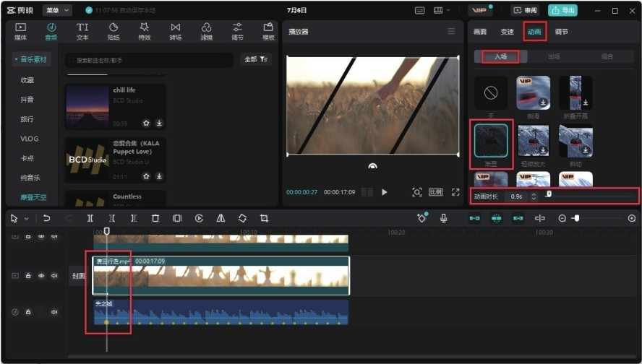Open the 菜单 dropdown menu
642x364 pixels.
[x=57, y=10]
